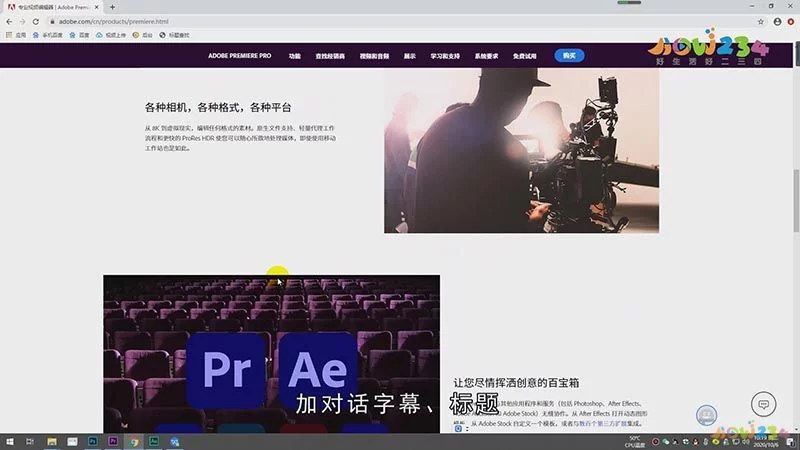Viewport: 800px width, 450px height.
Task: Switch to Chrome on the taskbar
Action: [134, 442]
